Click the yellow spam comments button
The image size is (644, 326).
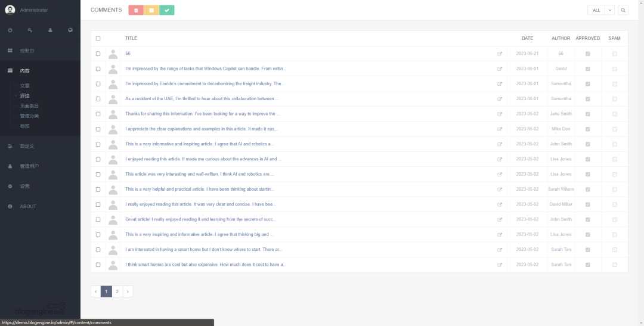151,10
